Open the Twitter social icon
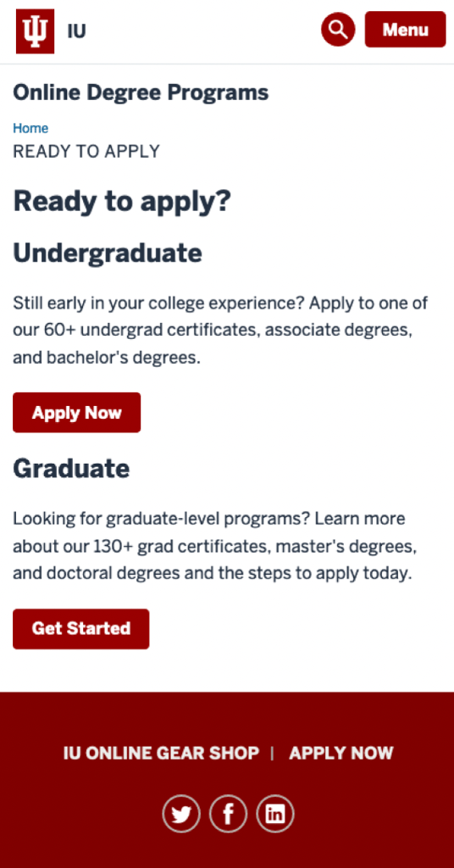The height and width of the screenshot is (868, 454). [x=180, y=813]
